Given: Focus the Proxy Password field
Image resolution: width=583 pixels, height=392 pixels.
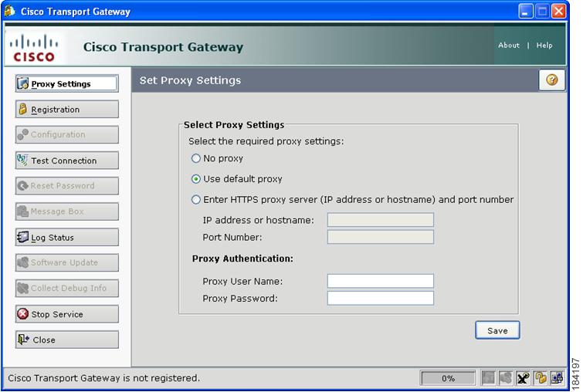Looking at the screenshot, I should pos(380,298).
